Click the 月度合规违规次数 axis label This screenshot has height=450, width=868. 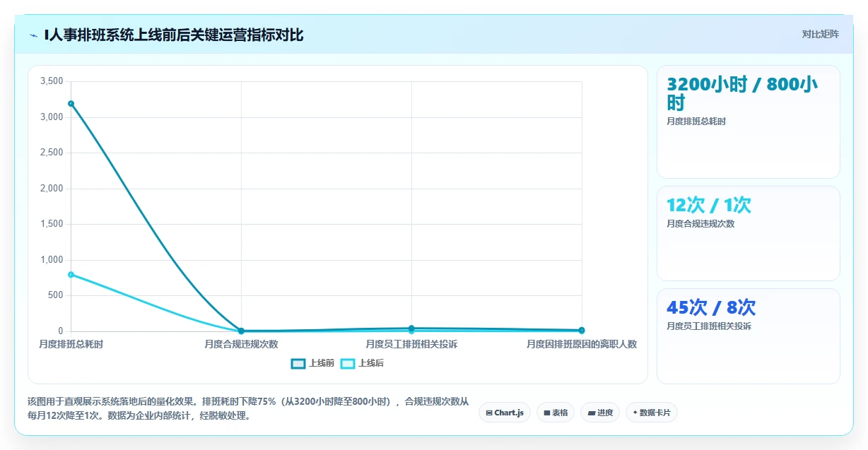click(241, 344)
